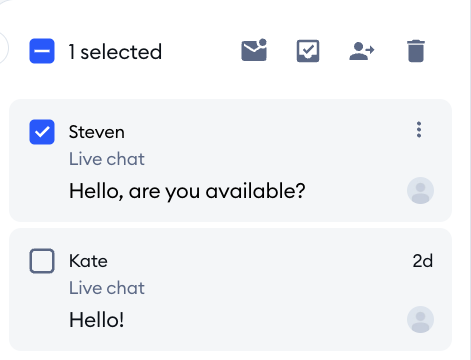Click the '1 selected' text label
Viewport: 471px width, 360px height.
[115, 52]
